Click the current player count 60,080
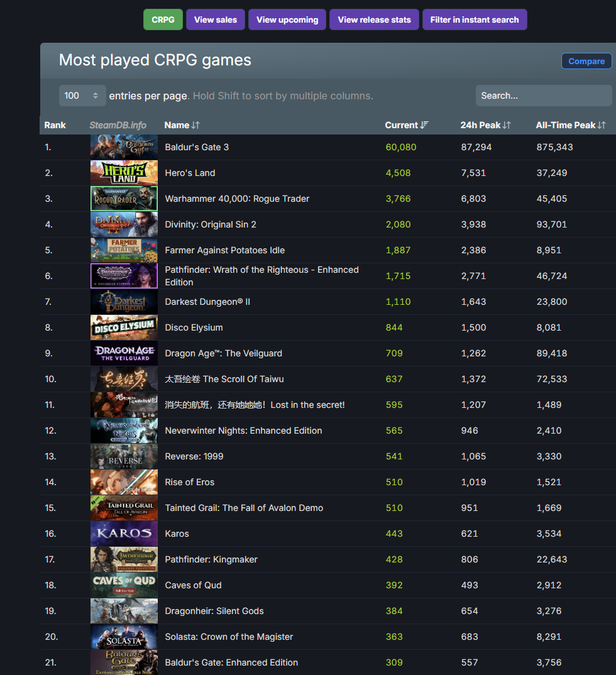Screen dimensions: 616x675 (x=401, y=147)
